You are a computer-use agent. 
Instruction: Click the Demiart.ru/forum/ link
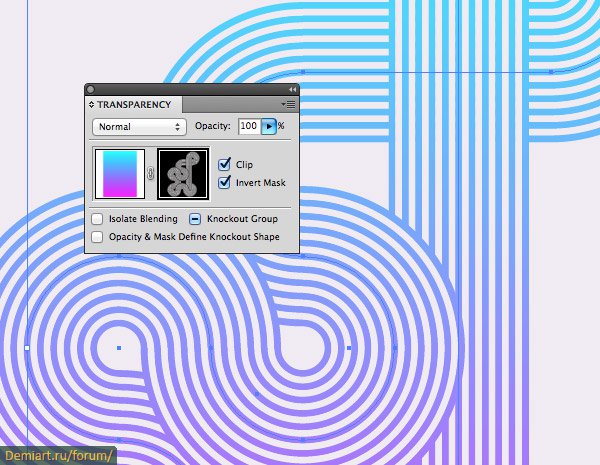click(58, 456)
